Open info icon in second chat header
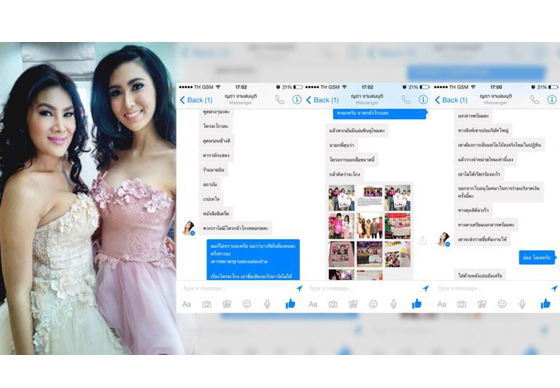 pos(423,100)
